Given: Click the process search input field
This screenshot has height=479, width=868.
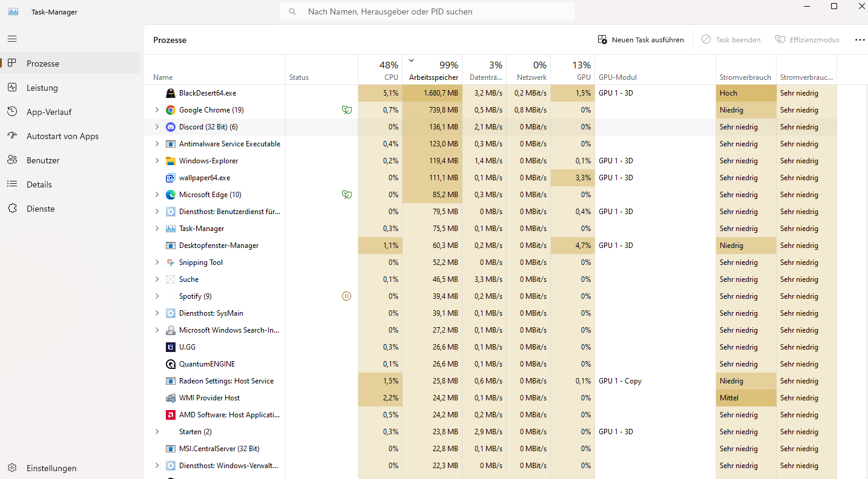Looking at the screenshot, I should 427,11.
